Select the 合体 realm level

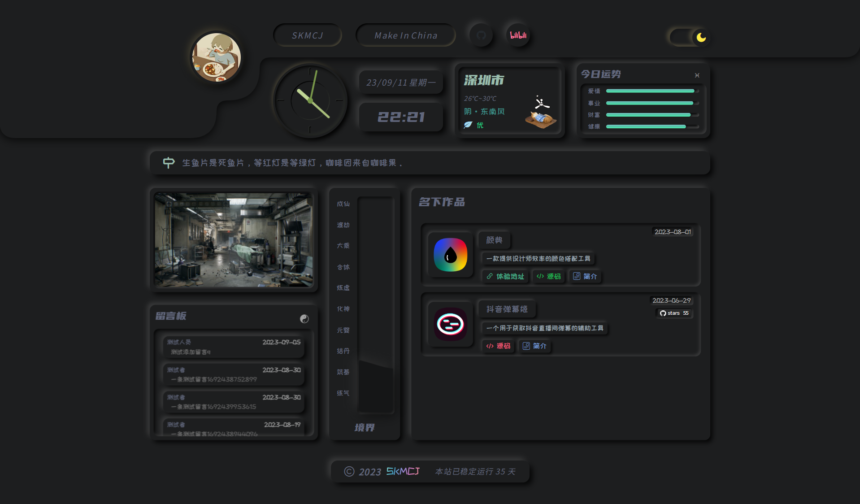[x=343, y=267]
